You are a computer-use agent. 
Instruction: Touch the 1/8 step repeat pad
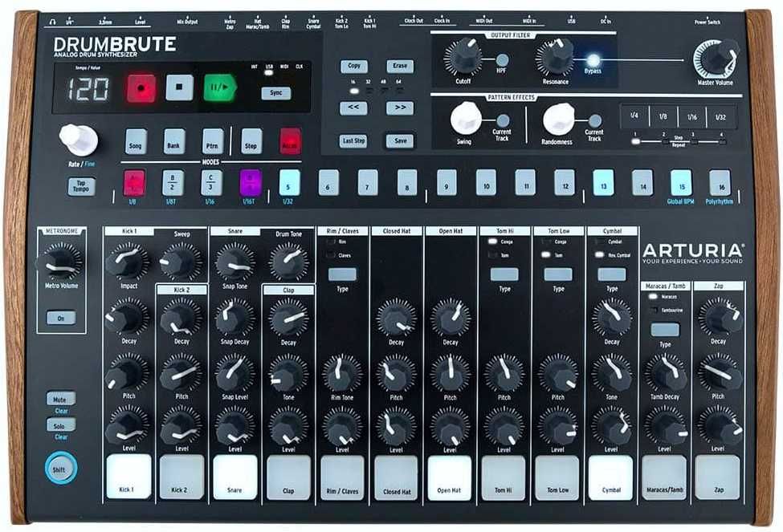tap(663, 116)
